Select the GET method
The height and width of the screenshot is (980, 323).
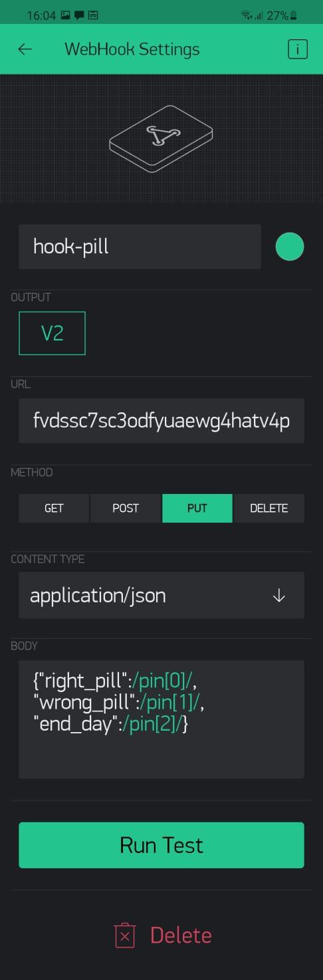coord(54,508)
